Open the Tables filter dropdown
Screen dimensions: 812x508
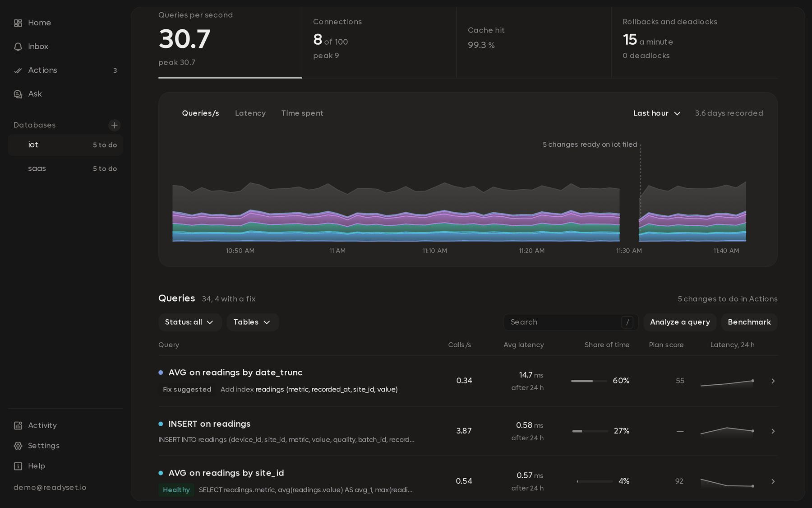[x=252, y=322]
